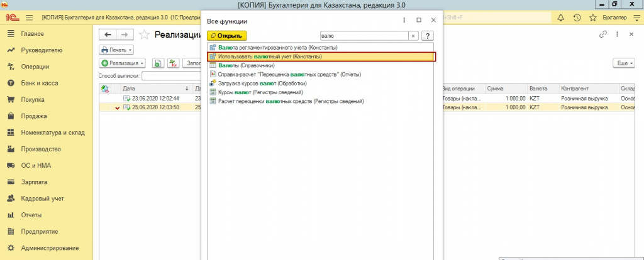Screen dimensions: 644x260
Task: Open Операции section
Action: (35, 67)
